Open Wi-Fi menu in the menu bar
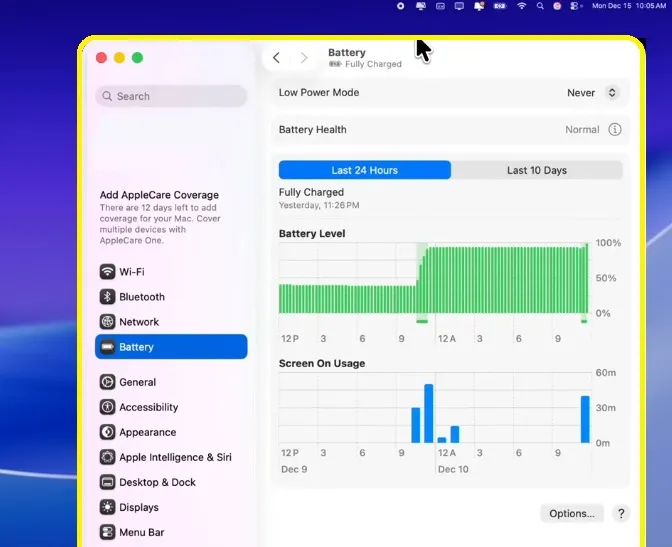The height and width of the screenshot is (547, 672). click(x=521, y=6)
